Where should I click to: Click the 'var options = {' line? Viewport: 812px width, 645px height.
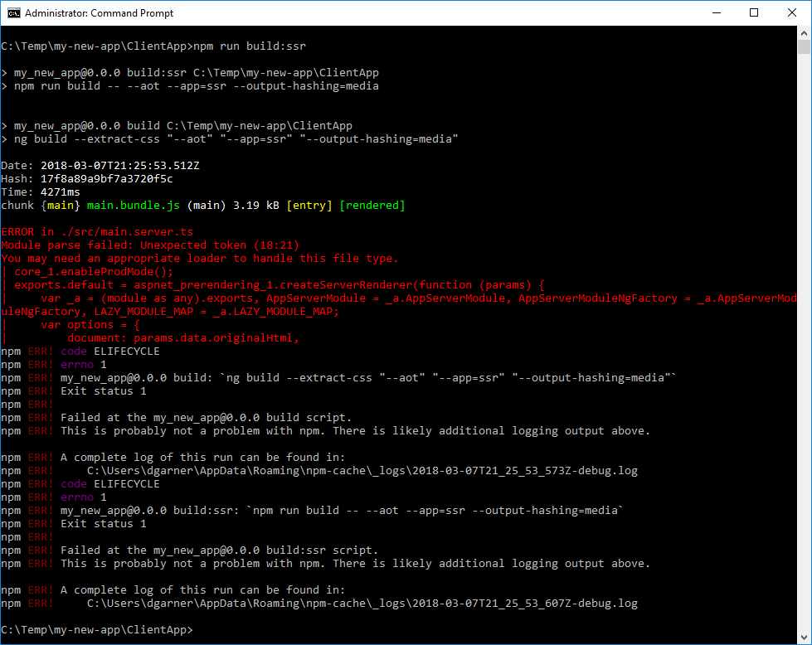point(90,325)
